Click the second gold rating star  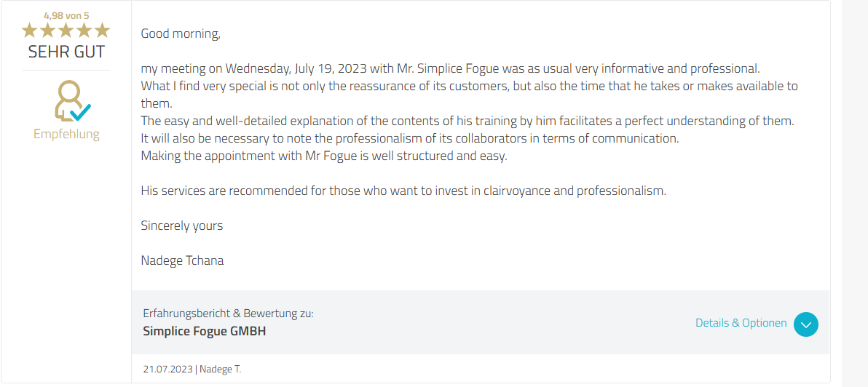(47, 30)
